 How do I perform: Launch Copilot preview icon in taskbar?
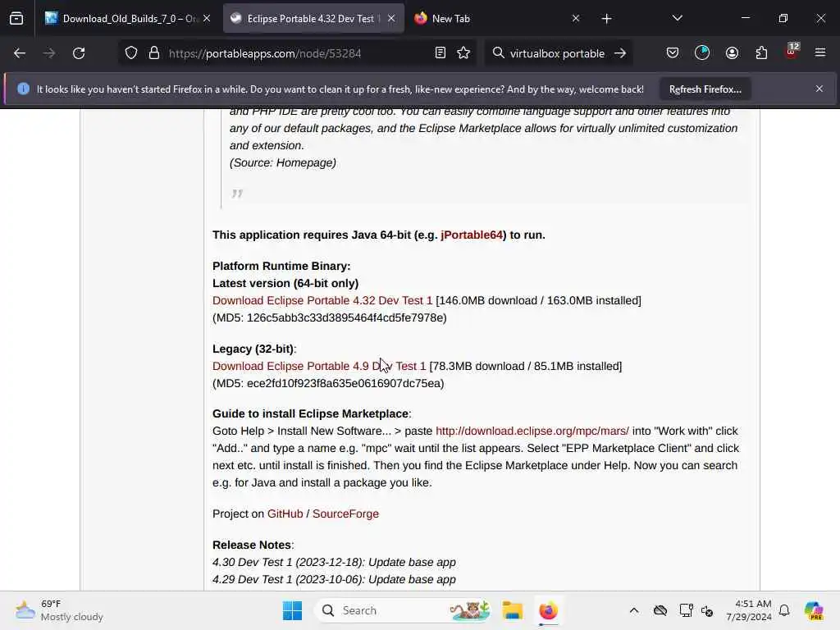814,610
